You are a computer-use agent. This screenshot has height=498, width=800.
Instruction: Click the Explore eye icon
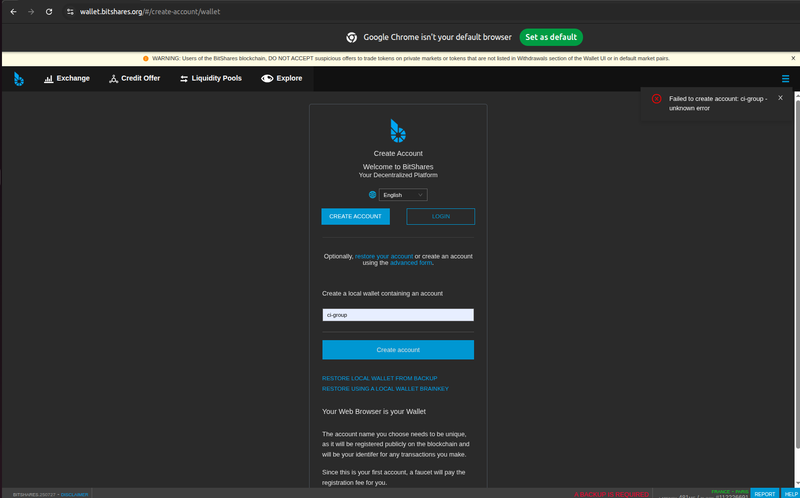click(267, 79)
